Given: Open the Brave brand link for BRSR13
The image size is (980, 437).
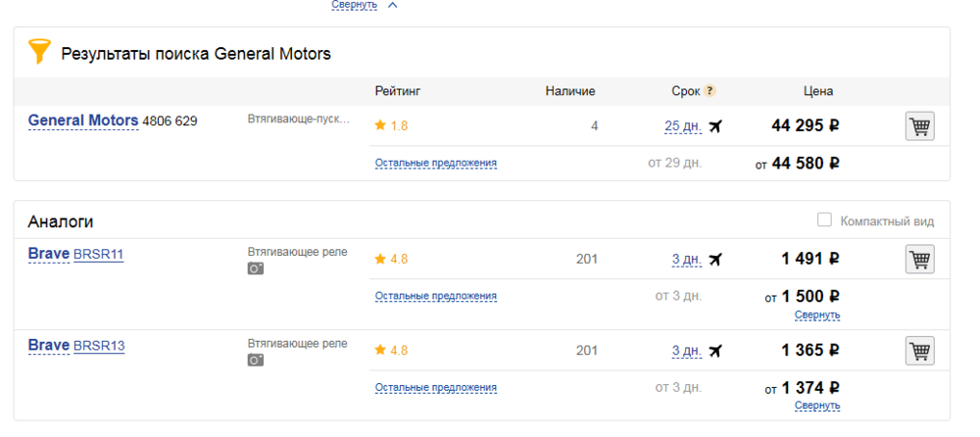Looking at the screenshot, I should click(49, 346).
